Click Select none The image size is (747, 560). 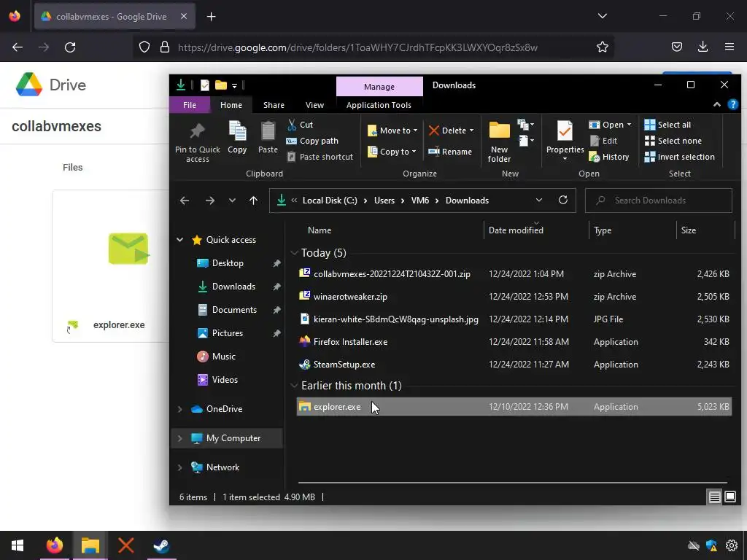tap(673, 141)
